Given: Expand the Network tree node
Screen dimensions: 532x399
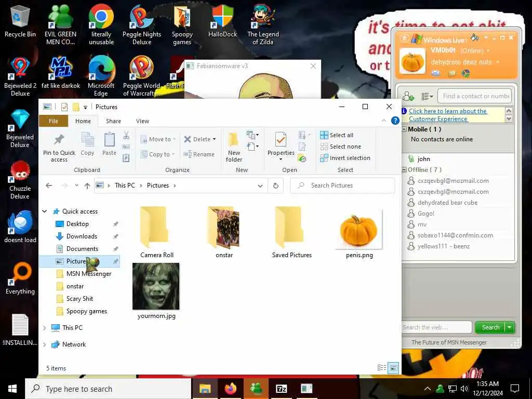Looking at the screenshot, I should coord(45,344).
